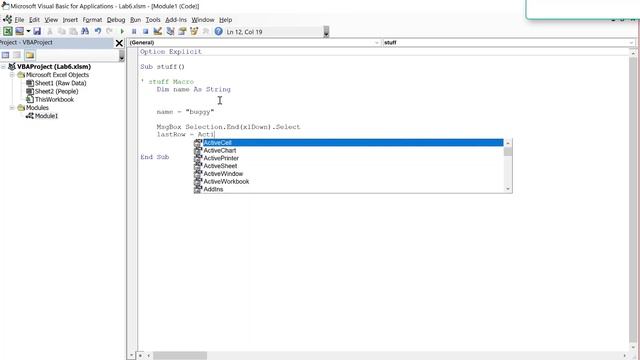Click the MsgBox Selection.End line of code
Screen dimensions: 640x360
228,127
